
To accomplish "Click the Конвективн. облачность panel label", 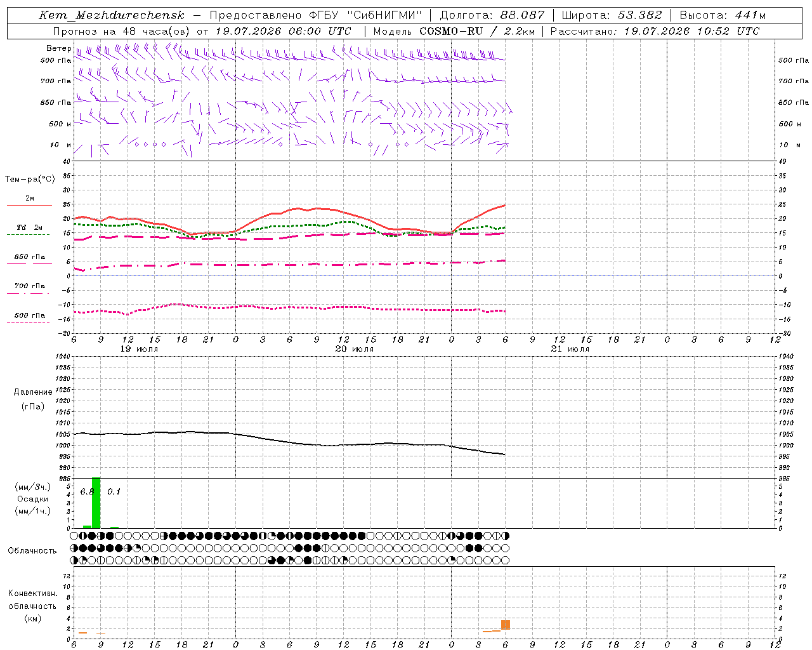I will (x=32, y=606).
